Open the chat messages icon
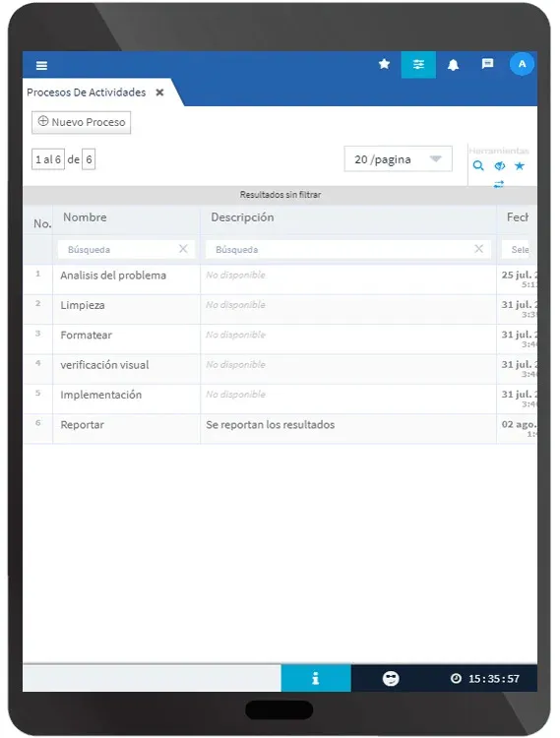Viewport: 560px width, 738px height. pos(487,64)
